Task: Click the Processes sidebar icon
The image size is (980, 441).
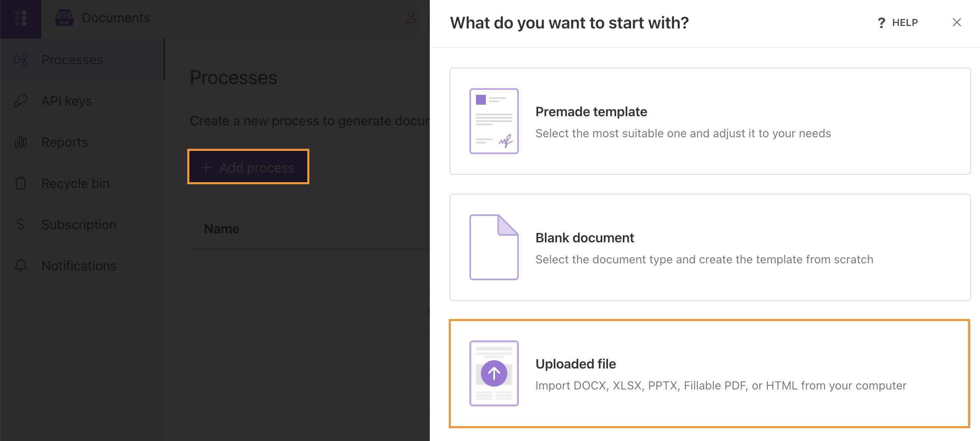Action: (21, 60)
